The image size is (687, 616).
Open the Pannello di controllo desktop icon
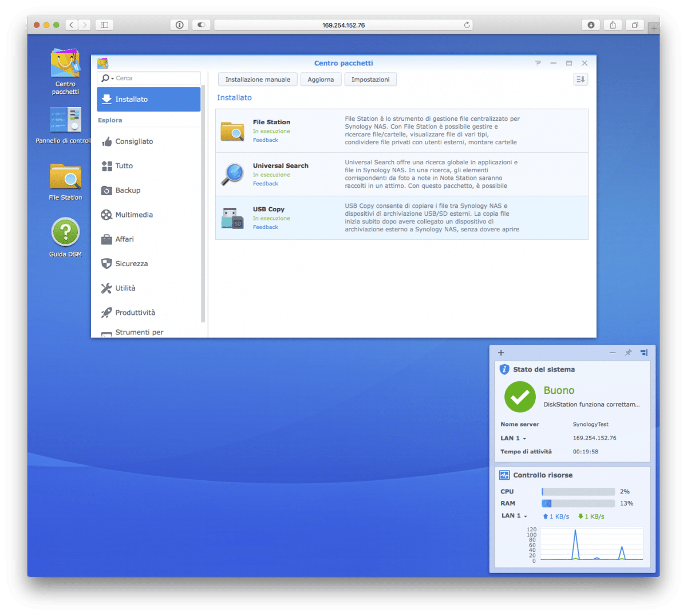coord(65,120)
